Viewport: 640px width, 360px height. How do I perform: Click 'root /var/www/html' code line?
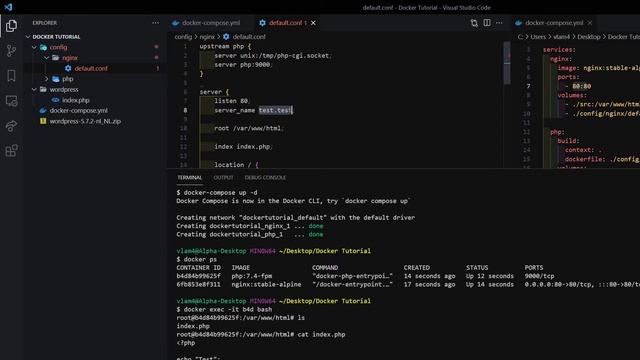[248, 128]
